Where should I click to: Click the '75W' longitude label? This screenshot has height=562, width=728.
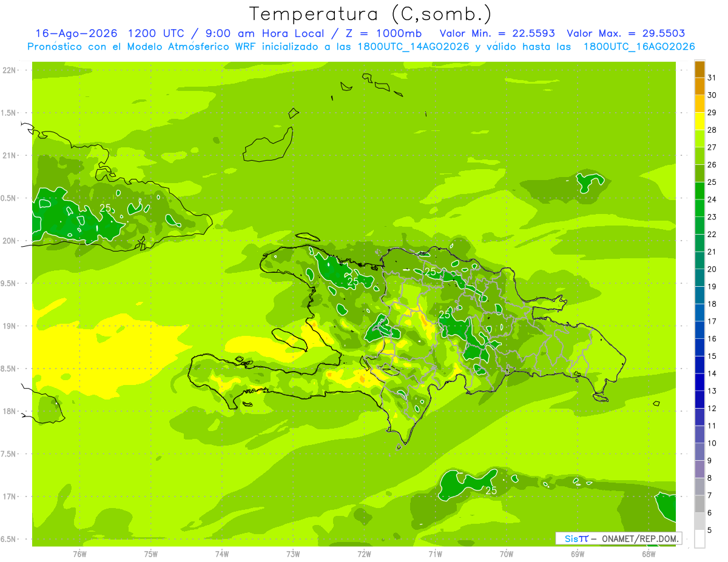pyautogui.click(x=151, y=554)
